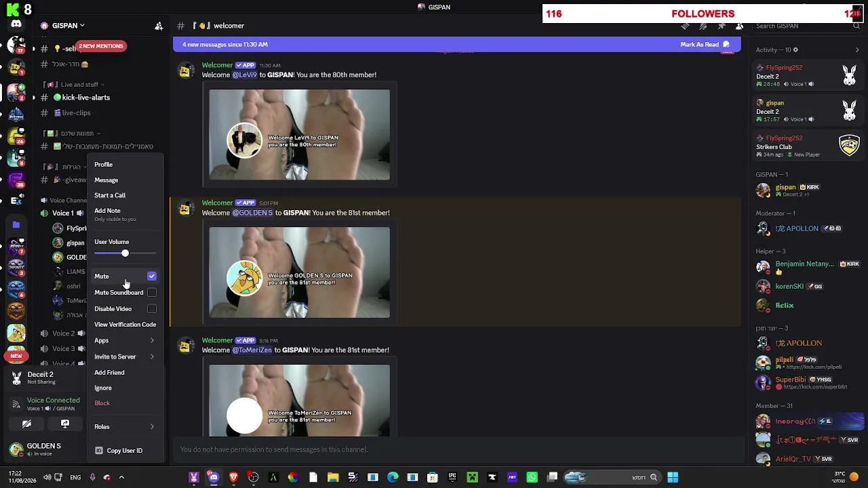Click the @ToMeriZen mention link
The width and height of the screenshot is (868, 488).
252,350
